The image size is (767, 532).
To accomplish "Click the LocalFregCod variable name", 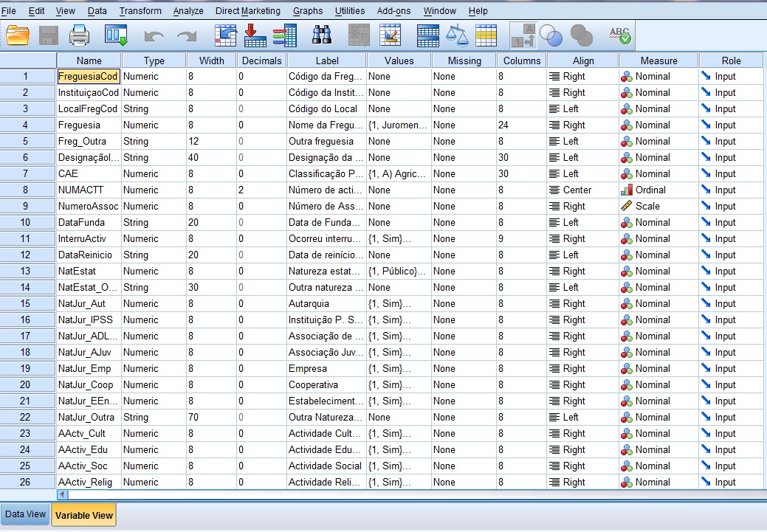I will (89, 108).
